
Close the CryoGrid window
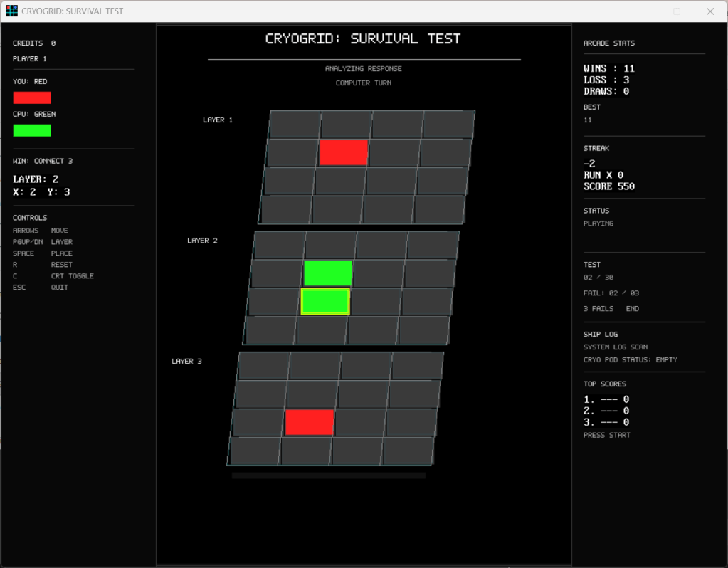[x=709, y=11]
